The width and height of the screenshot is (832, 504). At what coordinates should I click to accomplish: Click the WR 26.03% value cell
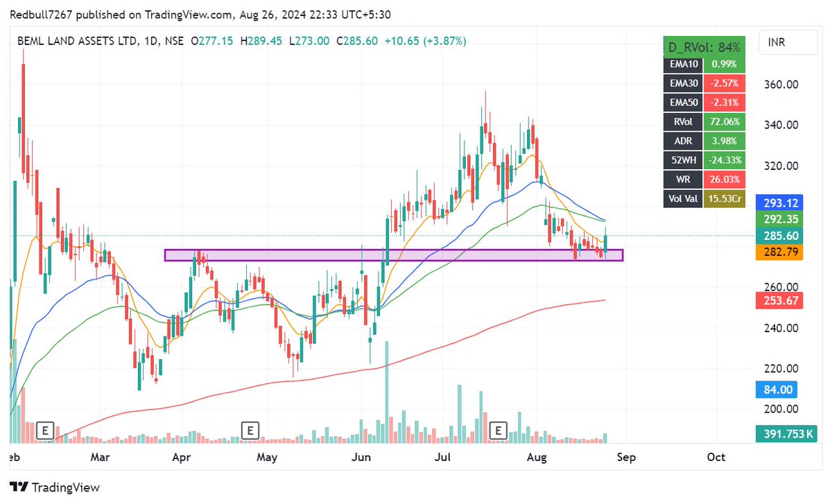[x=723, y=178]
